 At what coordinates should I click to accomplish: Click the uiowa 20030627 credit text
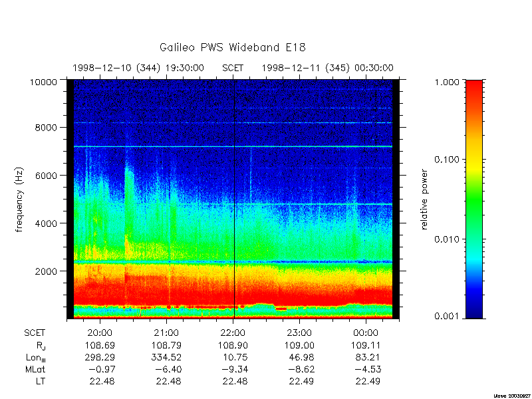pos(513,396)
